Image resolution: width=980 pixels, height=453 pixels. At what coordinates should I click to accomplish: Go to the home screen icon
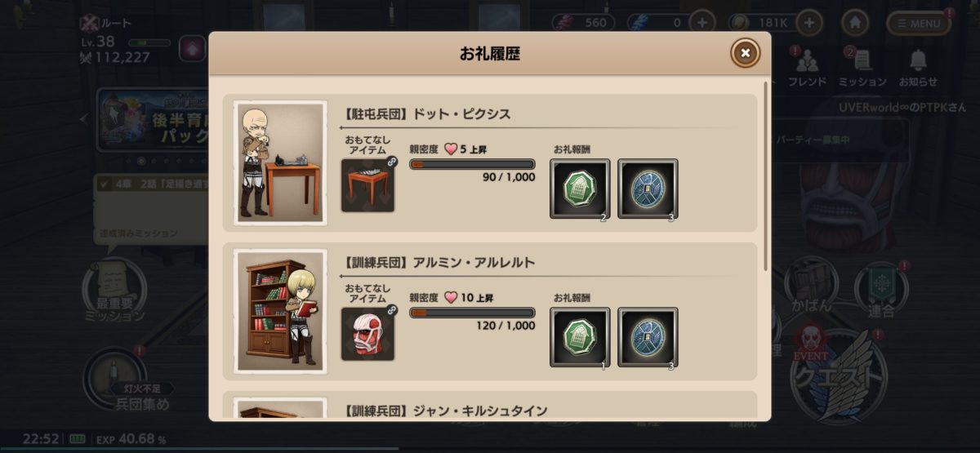pos(854,23)
